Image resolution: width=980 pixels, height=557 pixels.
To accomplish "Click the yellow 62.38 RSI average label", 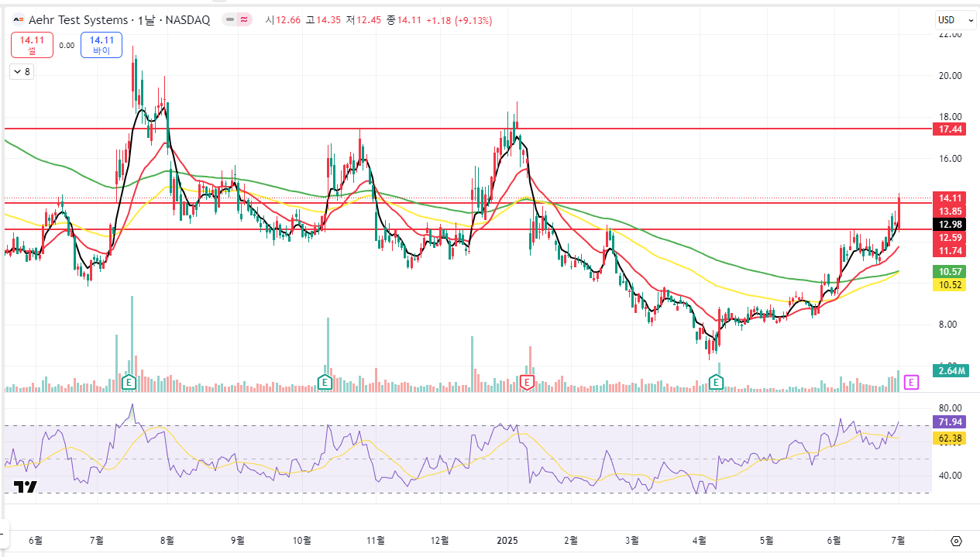I will click(x=951, y=438).
